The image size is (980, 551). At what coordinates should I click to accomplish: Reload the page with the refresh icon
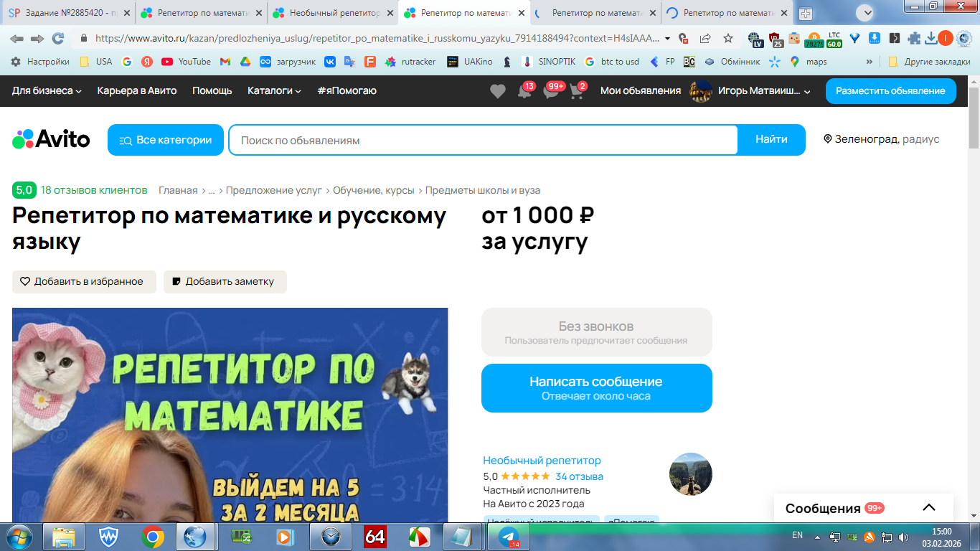point(58,39)
